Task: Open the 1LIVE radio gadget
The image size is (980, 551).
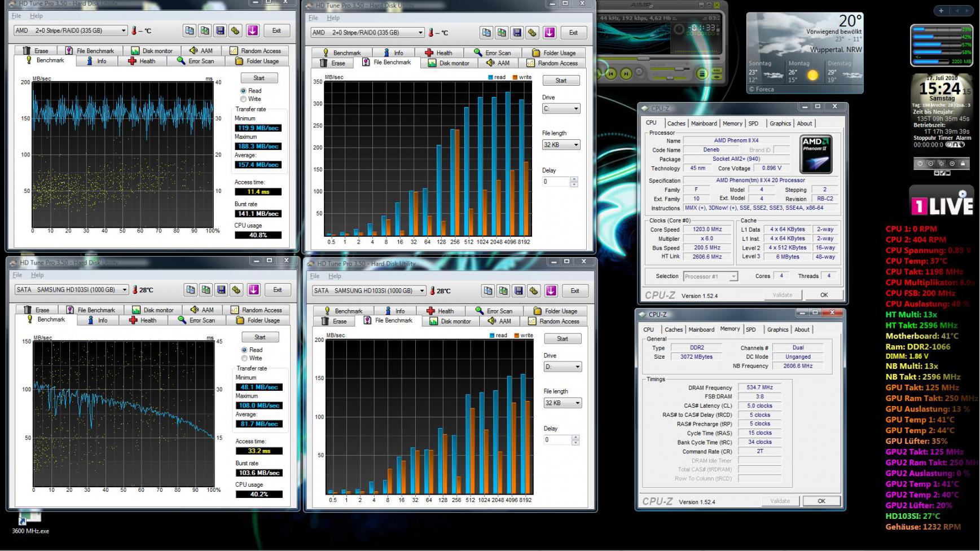Action: point(942,201)
